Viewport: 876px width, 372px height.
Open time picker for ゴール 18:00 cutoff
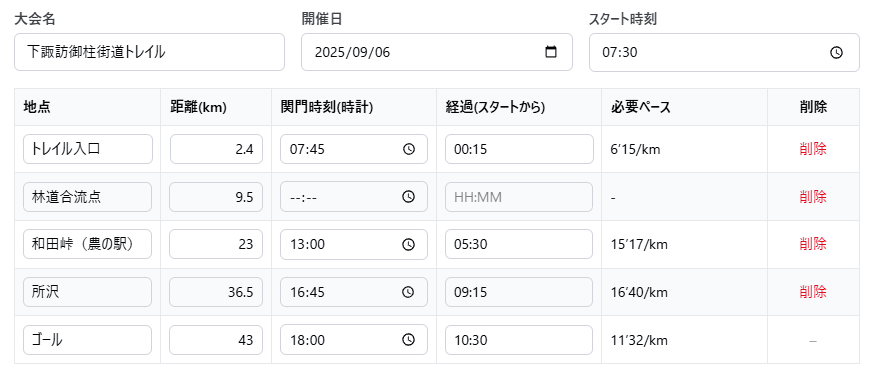409,340
